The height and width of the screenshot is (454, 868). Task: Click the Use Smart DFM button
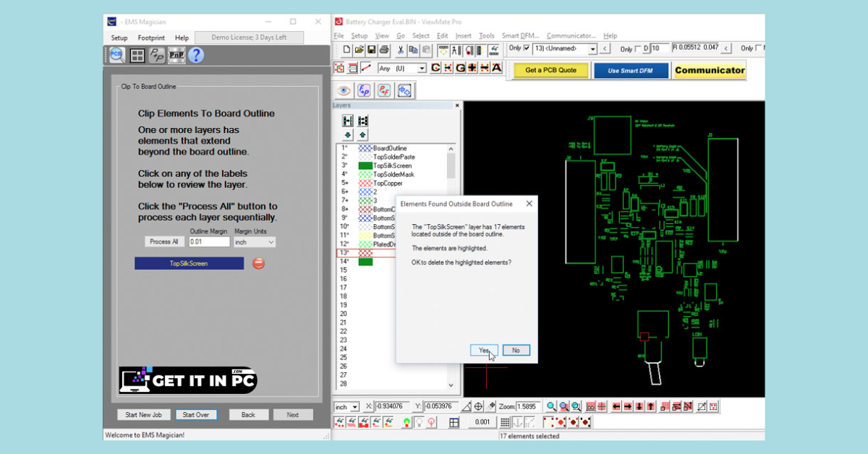tap(631, 70)
